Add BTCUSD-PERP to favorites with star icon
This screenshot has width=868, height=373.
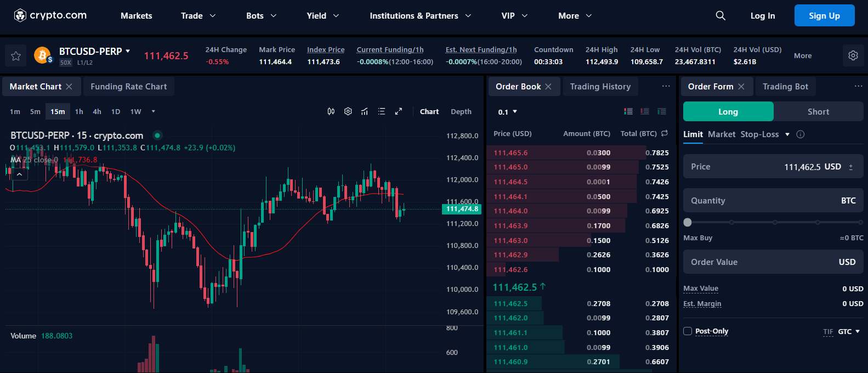click(x=16, y=56)
